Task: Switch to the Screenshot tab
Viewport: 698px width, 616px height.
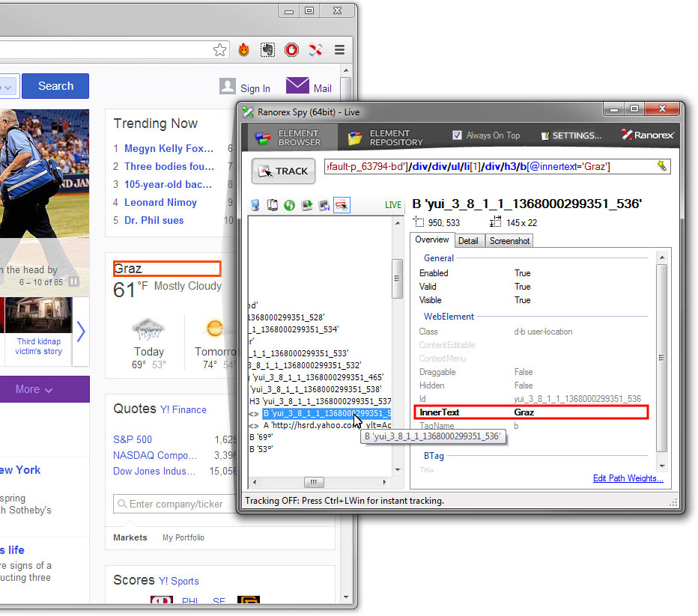Action: [509, 240]
